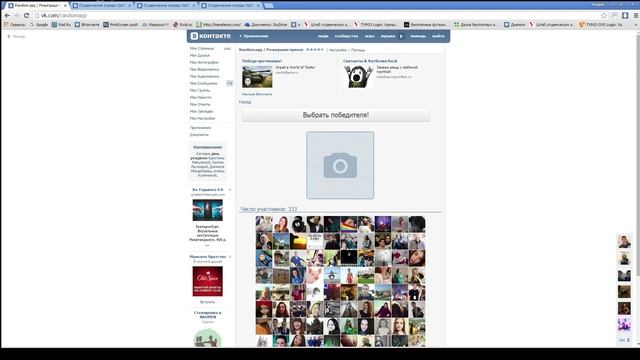640x360 pixels.
Task: Bookmark this page with the star icon
Action: pos(604,16)
